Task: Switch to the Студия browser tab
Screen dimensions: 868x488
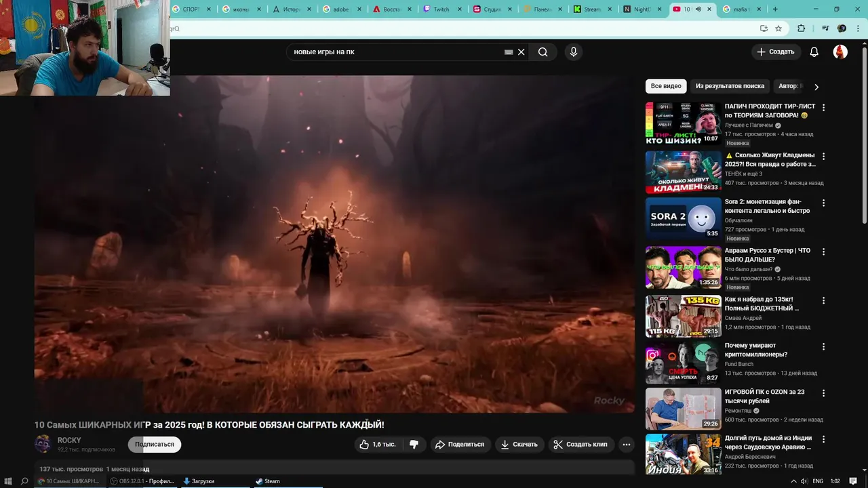Action: 491,9
